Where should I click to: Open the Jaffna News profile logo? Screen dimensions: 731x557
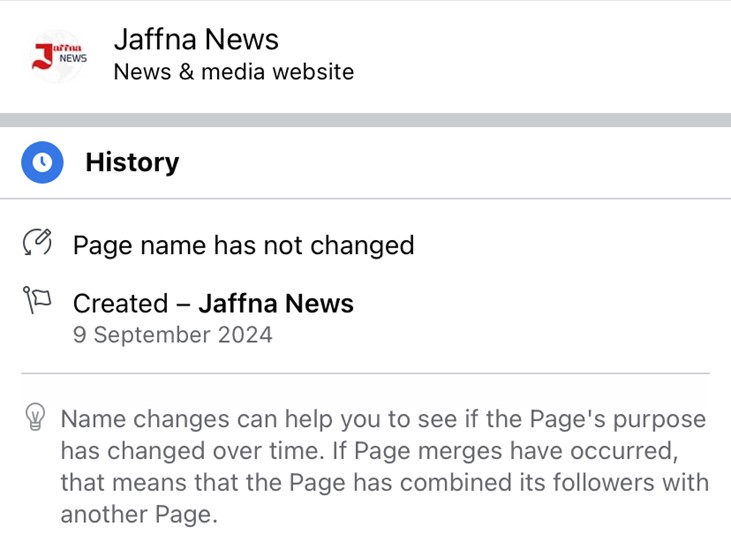pos(58,56)
